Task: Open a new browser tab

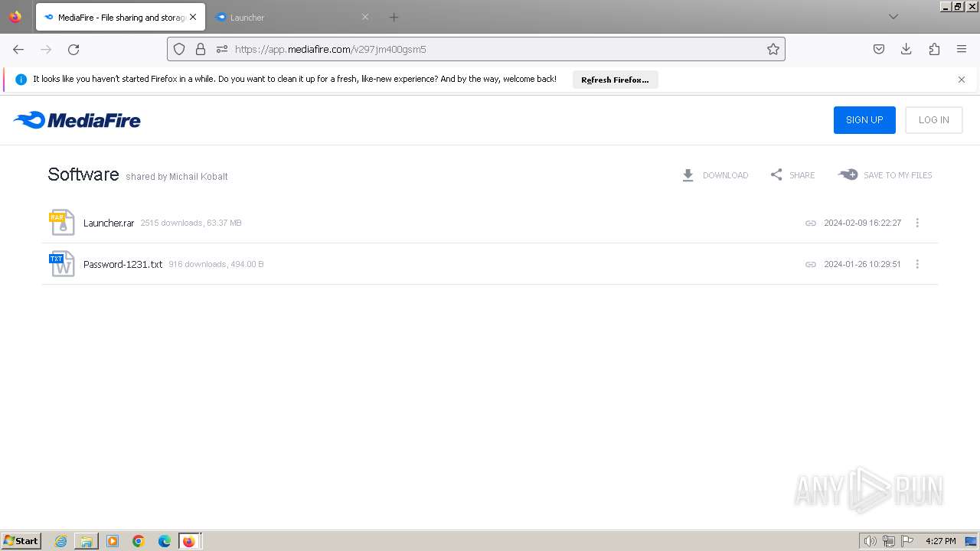Action: coord(394,17)
